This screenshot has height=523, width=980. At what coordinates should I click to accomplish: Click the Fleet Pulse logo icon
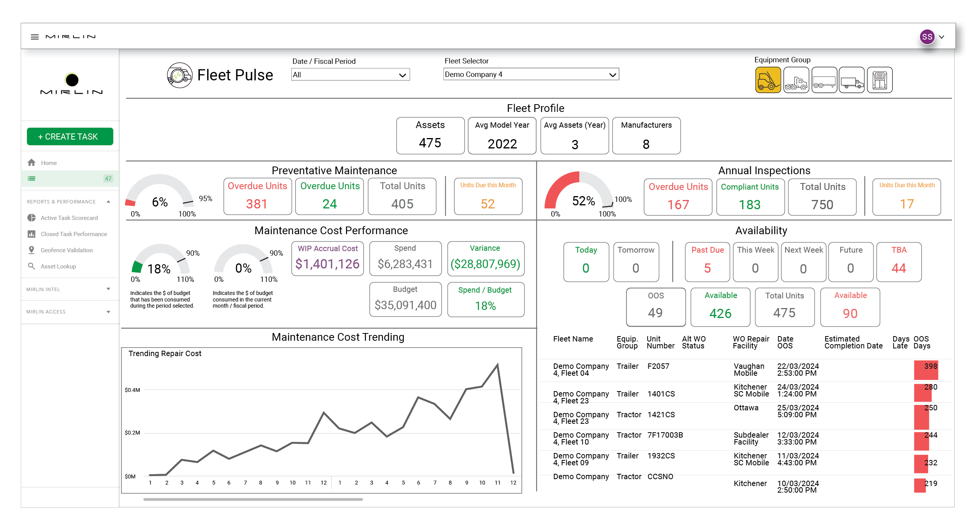point(179,75)
